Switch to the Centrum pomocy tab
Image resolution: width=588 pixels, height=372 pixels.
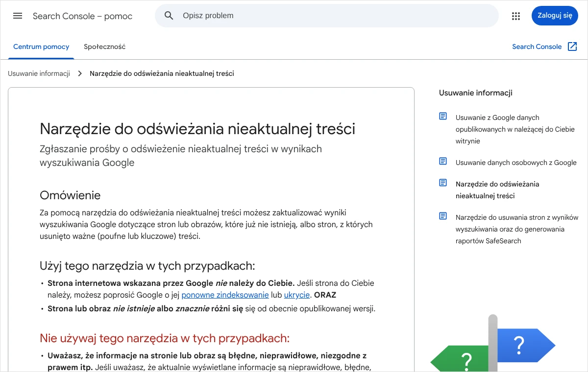tap(41, 46)
